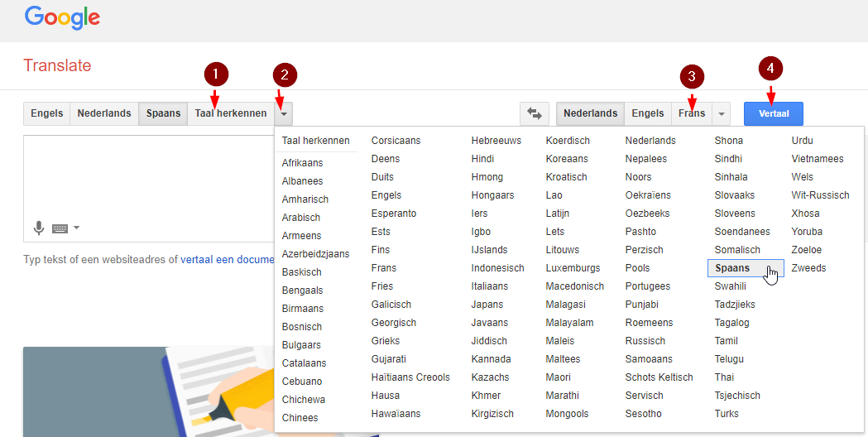Click the Google logo

tap(62, 18)
